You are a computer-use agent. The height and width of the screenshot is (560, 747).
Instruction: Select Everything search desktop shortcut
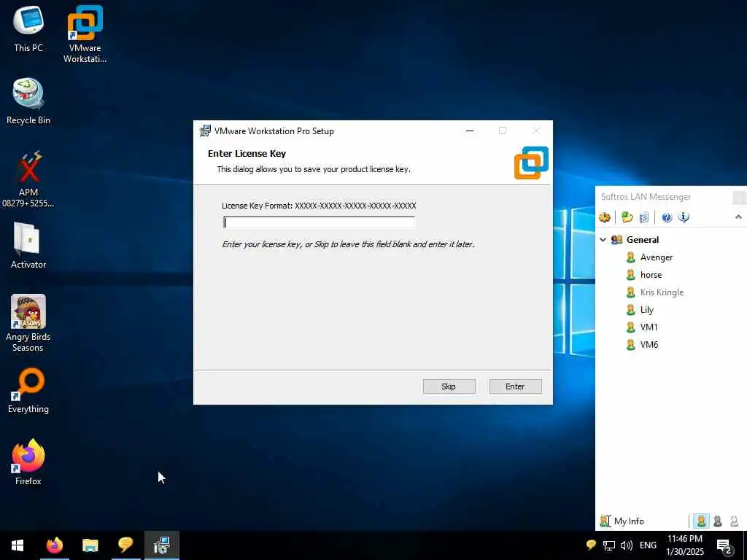coord(28,391)
